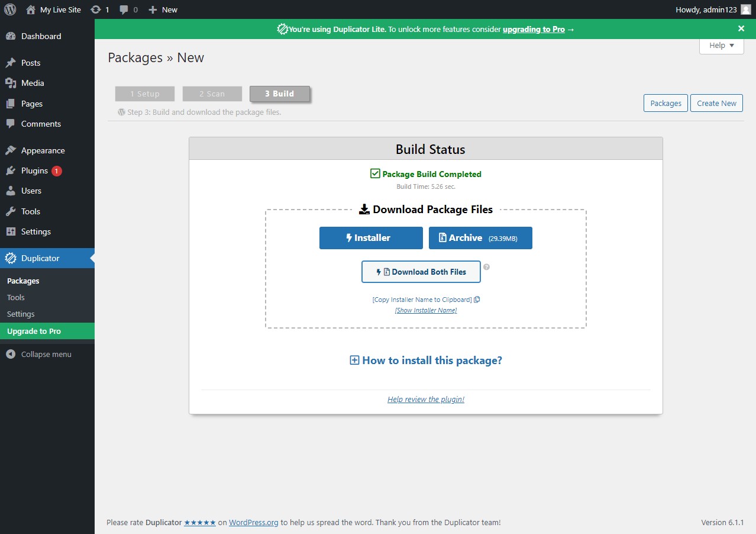The image size is (756, 534).
Task: Follow the upgrading to Pro link
Action: [534, 29]
